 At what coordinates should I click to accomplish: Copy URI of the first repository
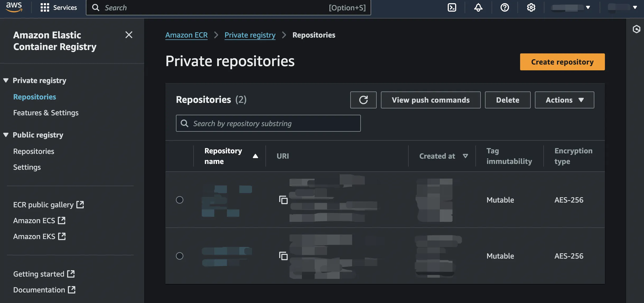283,200
